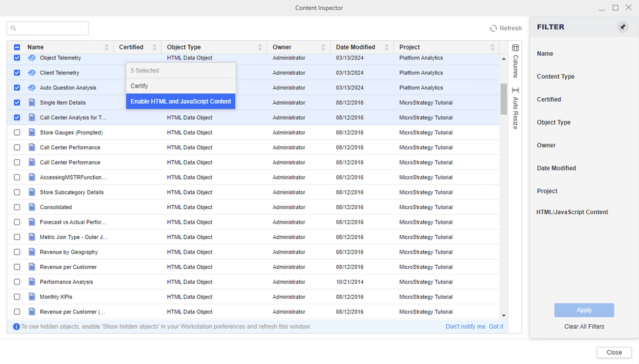Click the Auto Resize icon

click(x=515, y=90)
